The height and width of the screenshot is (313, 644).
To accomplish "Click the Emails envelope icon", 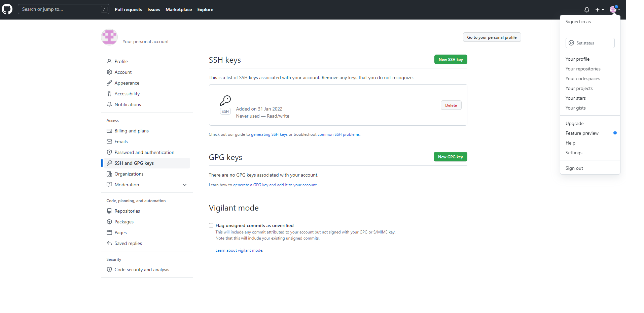I will point(109,142).
